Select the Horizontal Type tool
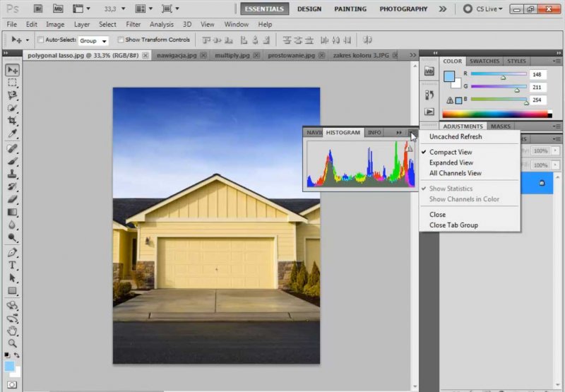This screenshot has width=565, height=392. pyautogui.click(x=13, y=265)
